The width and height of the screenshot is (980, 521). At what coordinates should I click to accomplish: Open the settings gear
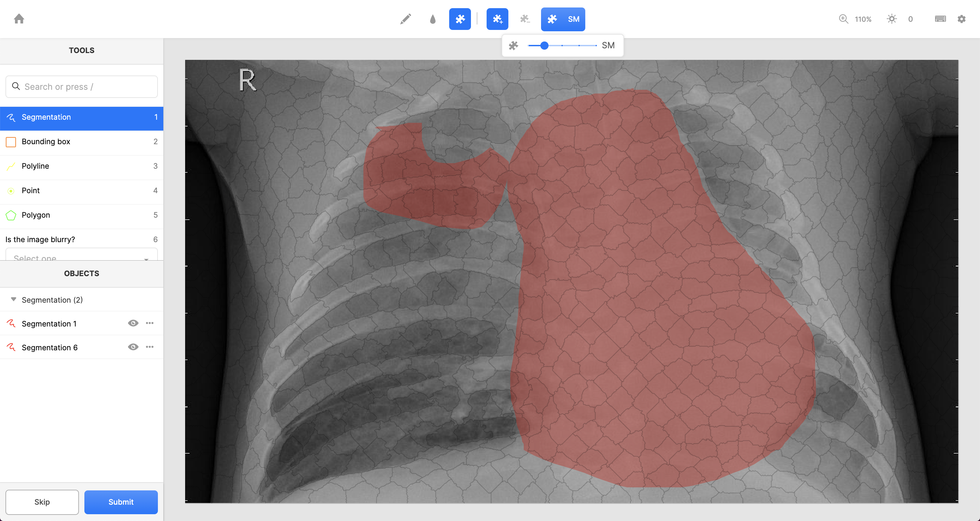[961, 19]
